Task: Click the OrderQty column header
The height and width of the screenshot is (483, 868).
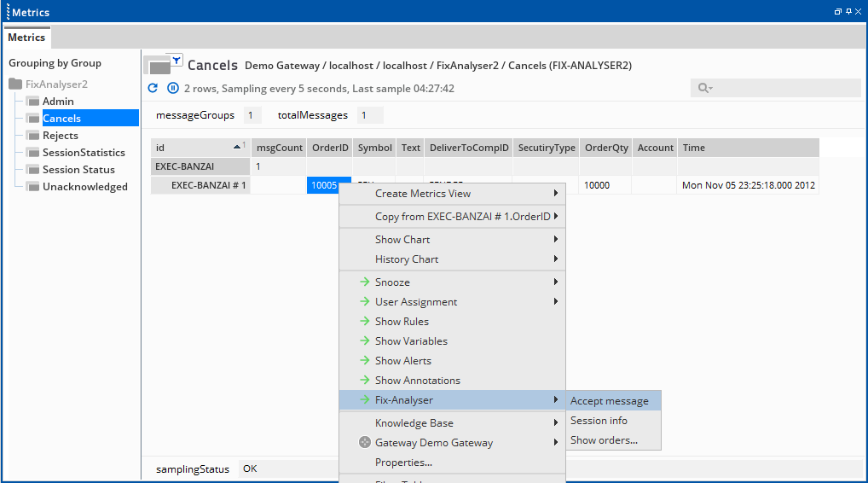Action: [606, 148]
